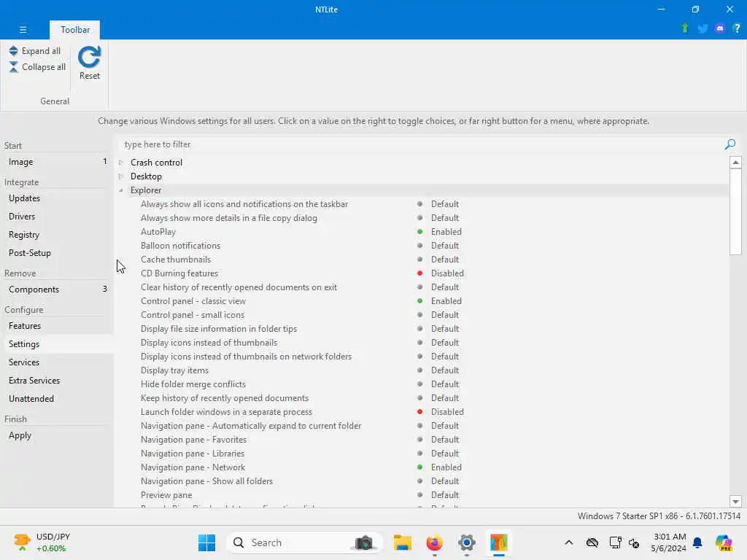The image size is (747, 560).
Task: Toggle Launch folder windows separate process value
Action: tap(447, 412)
